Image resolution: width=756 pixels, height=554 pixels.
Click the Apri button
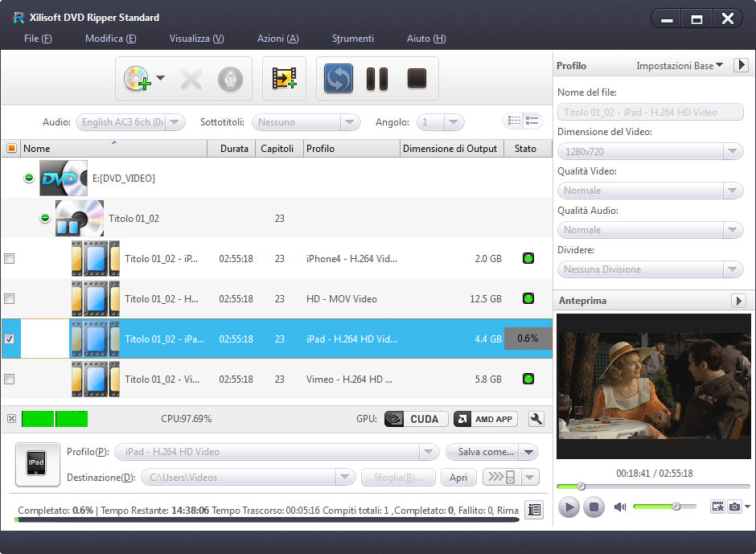click(458, 478)
